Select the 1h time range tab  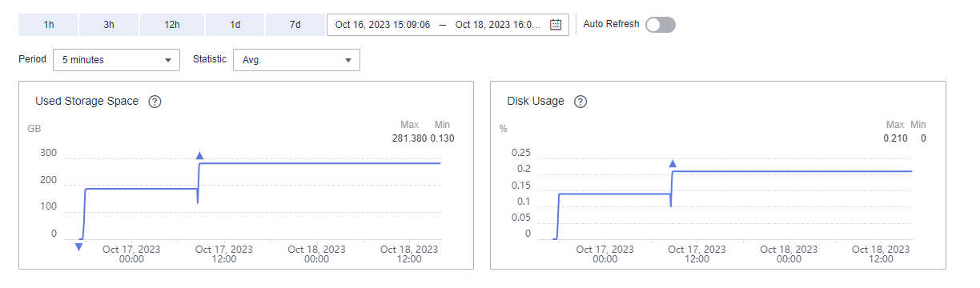pos(48,25)
